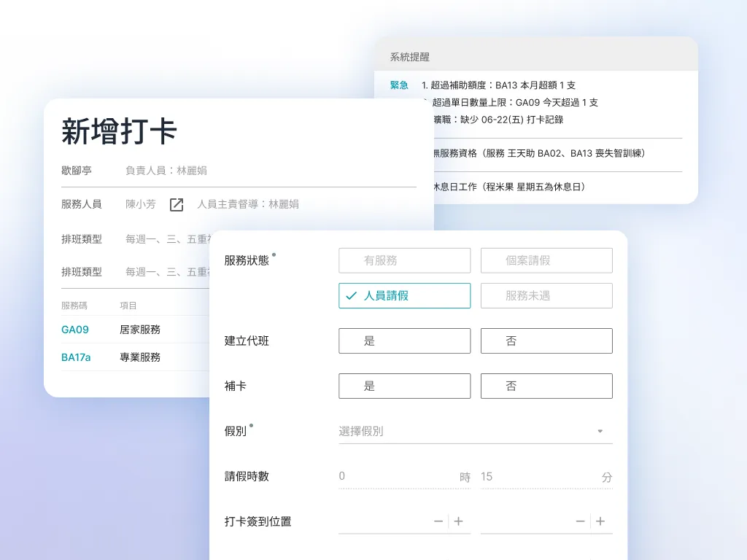This screenshot has width=747, height=560.
Task: Click plus on first 打卡簽到位置 field
Action: point(458,521)
